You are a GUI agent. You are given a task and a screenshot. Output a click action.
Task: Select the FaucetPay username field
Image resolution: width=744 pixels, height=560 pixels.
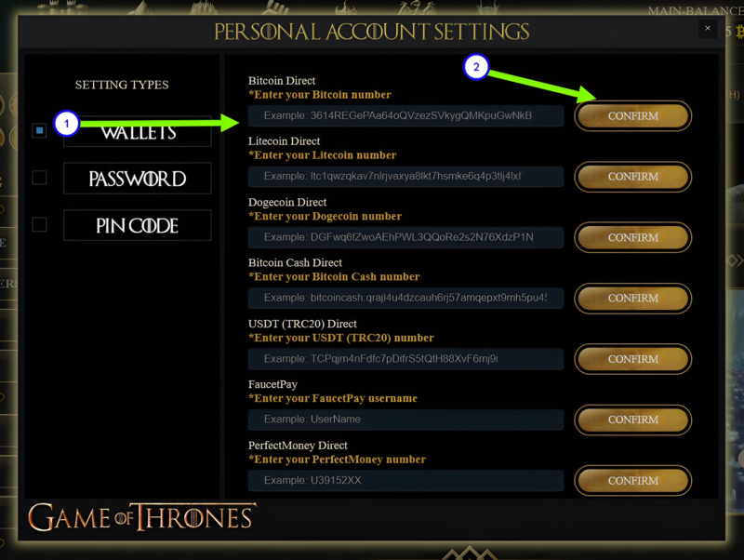tap(405, 420)
